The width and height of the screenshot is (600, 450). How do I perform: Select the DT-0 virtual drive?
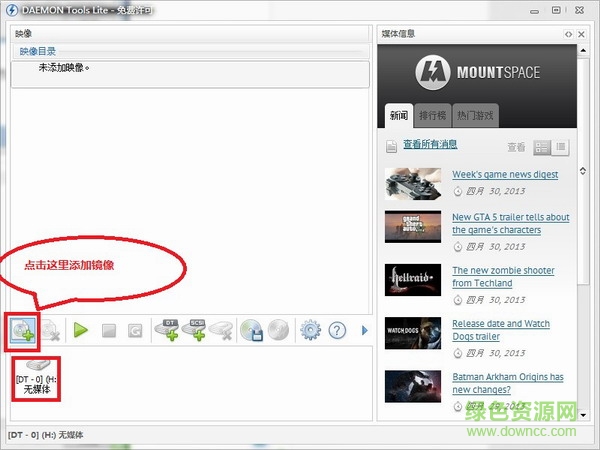(x=36, y=378)
